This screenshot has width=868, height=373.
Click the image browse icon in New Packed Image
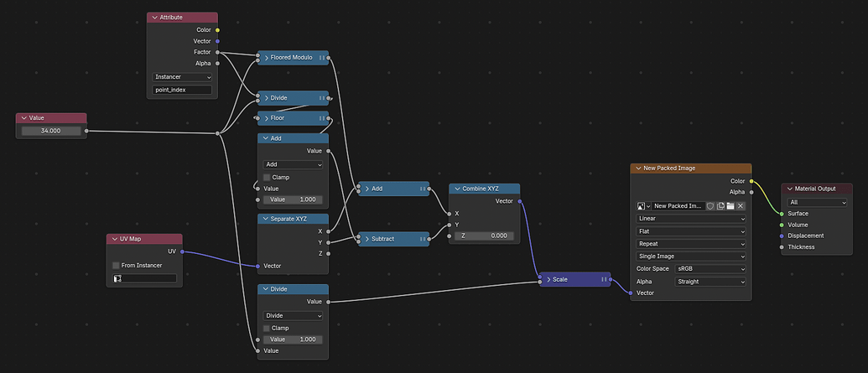coord(643,206)
